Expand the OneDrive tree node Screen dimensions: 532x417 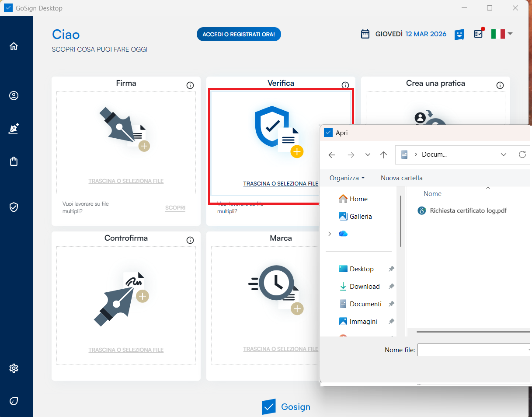tap(330, 234)
